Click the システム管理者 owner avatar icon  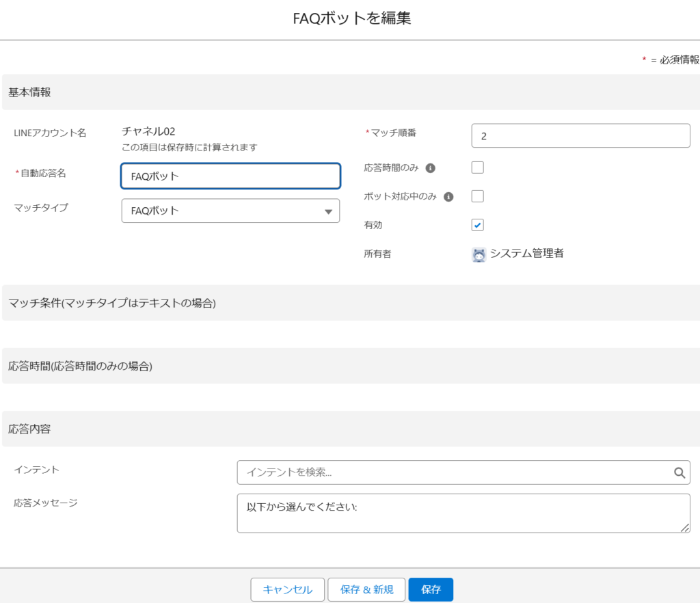coord(479,254)
